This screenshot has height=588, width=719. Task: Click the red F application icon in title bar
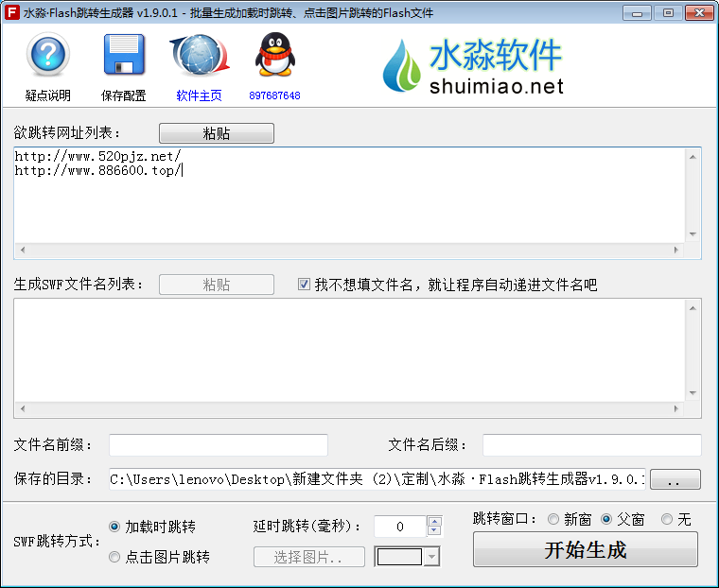11,12
